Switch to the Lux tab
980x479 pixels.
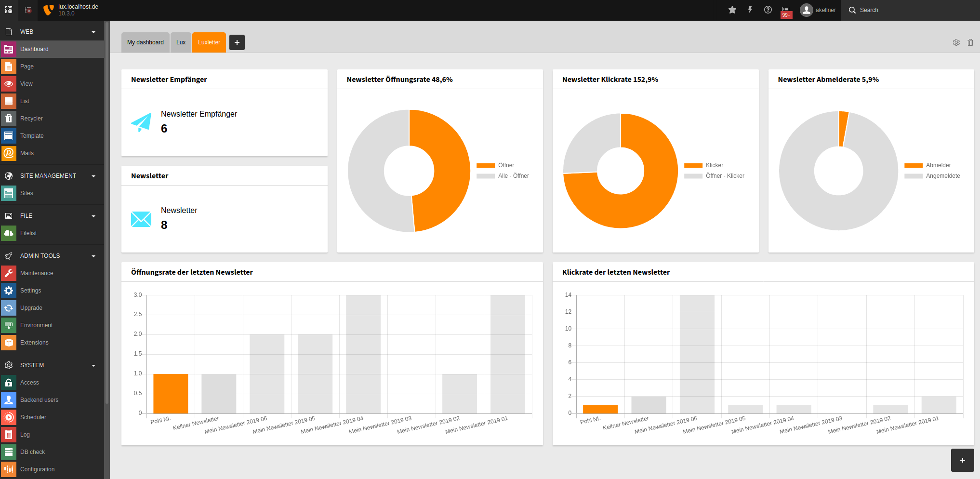pyautogui.click(x=181, y=42)
